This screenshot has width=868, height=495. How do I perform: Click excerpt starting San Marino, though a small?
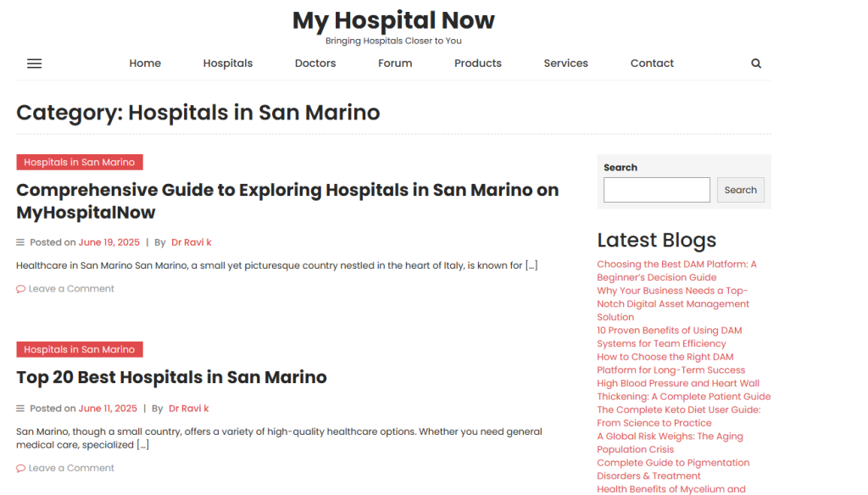point(279,438)
